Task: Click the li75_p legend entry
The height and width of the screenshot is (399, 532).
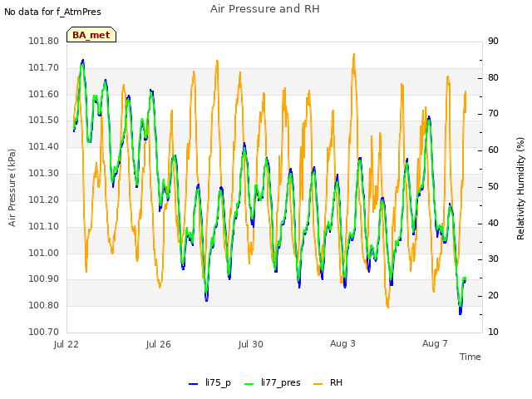Action: point(209,383)
